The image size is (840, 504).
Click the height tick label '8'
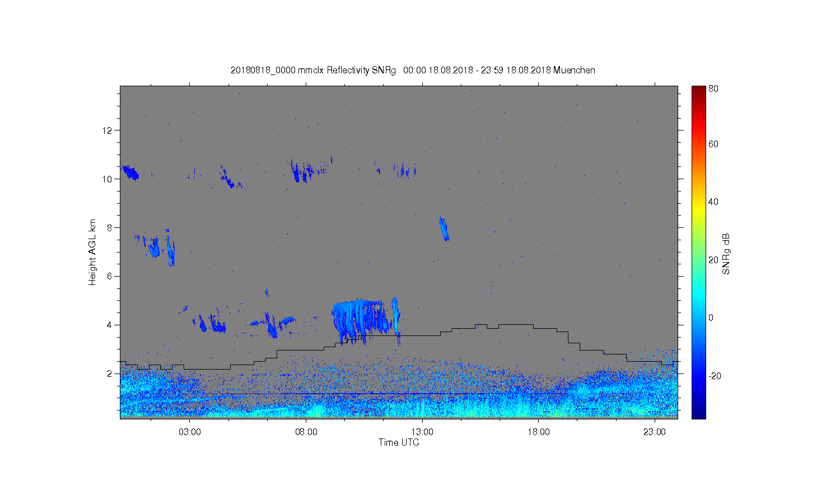tap(110, 228)
